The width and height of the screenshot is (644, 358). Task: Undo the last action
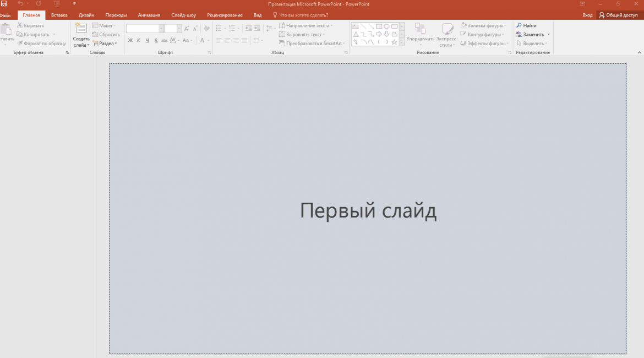coord(20,3)
